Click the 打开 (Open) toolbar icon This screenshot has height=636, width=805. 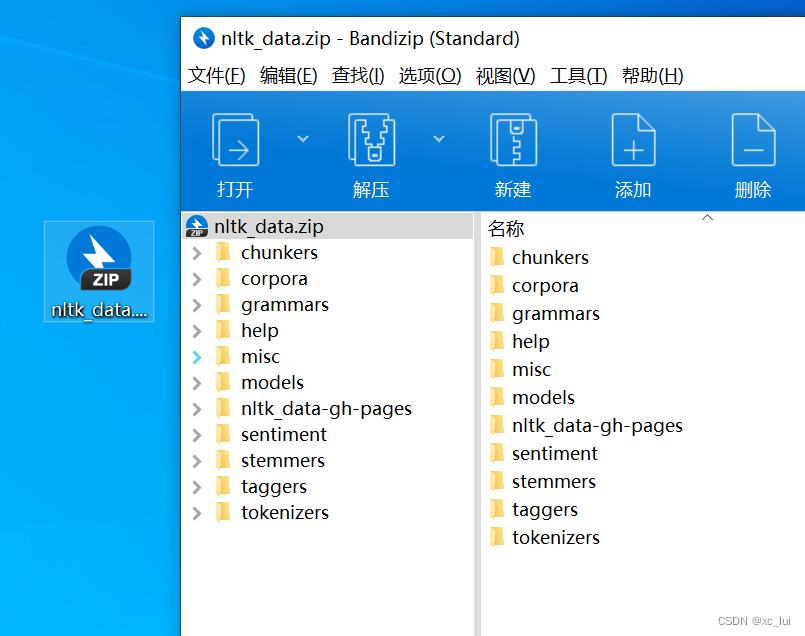(236, 140)
